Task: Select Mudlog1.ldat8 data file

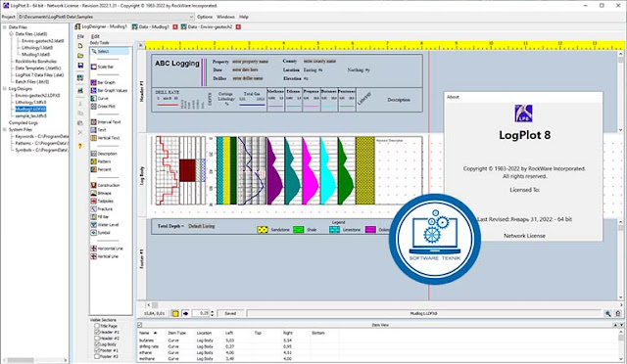Action: tap(36, 55)
